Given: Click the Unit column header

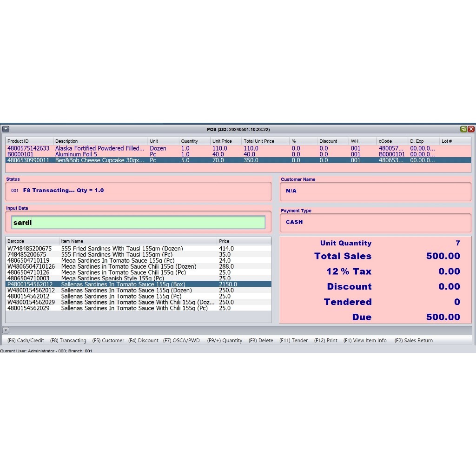Looking at the screenshot, I should 163,141.
